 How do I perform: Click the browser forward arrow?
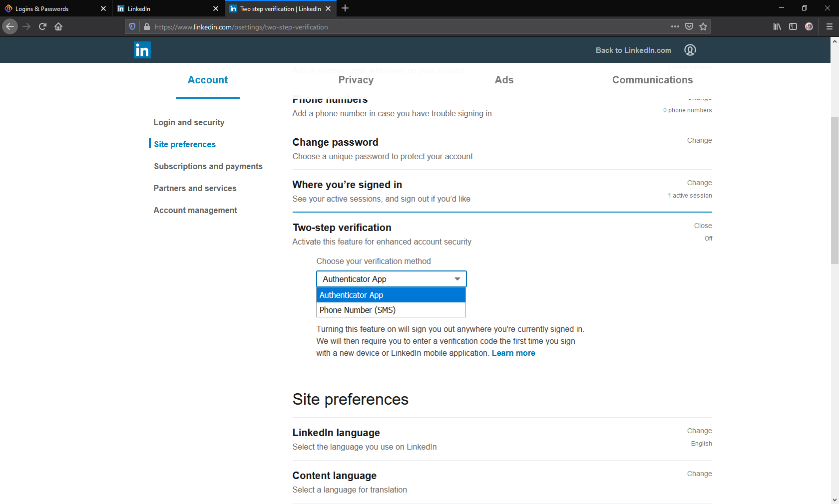26,26
